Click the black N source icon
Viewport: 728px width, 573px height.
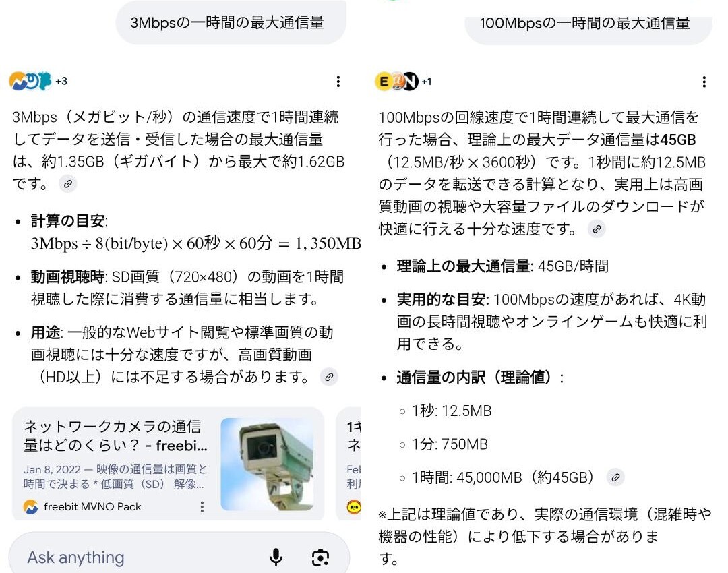411,82
